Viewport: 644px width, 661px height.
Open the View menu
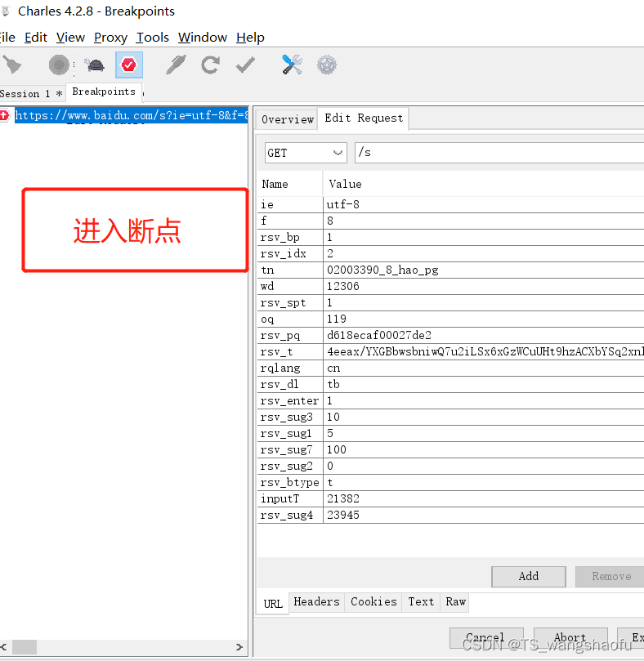coord(71,38)
